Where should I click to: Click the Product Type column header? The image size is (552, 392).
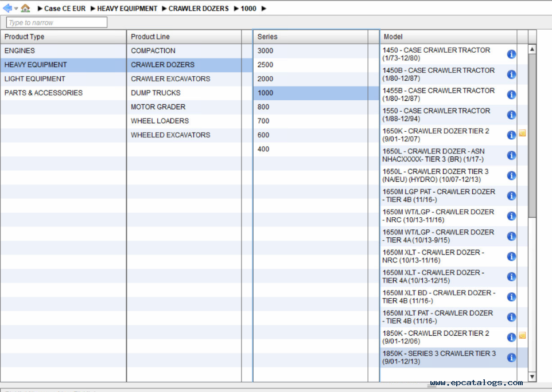63,37
